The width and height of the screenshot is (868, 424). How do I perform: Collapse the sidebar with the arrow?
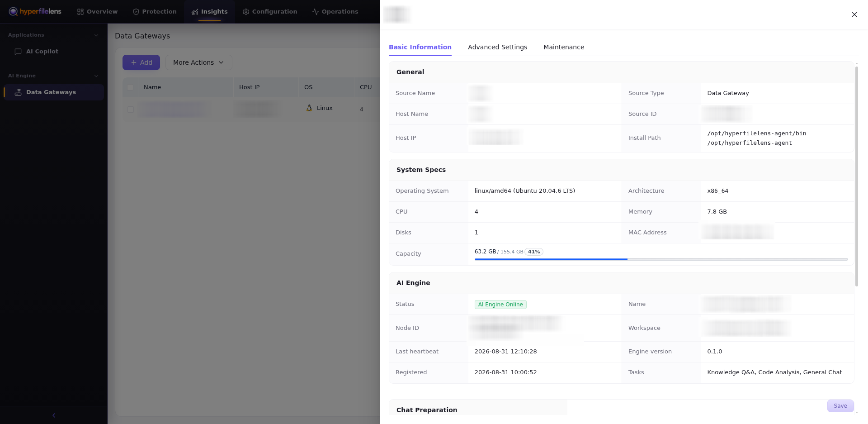coord(54,415)
